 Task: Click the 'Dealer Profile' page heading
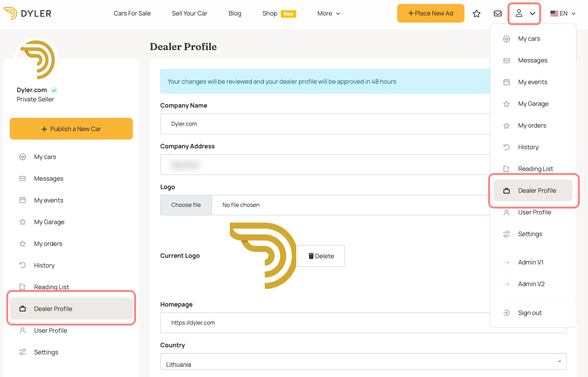(183, 47)
